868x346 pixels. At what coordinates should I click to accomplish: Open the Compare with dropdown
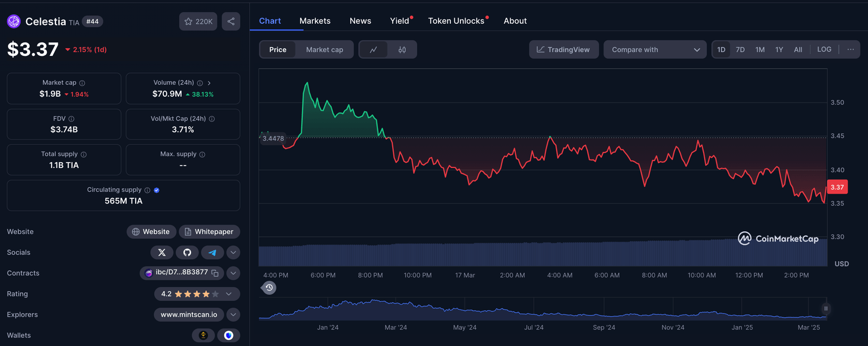click(x=655, y=49)
